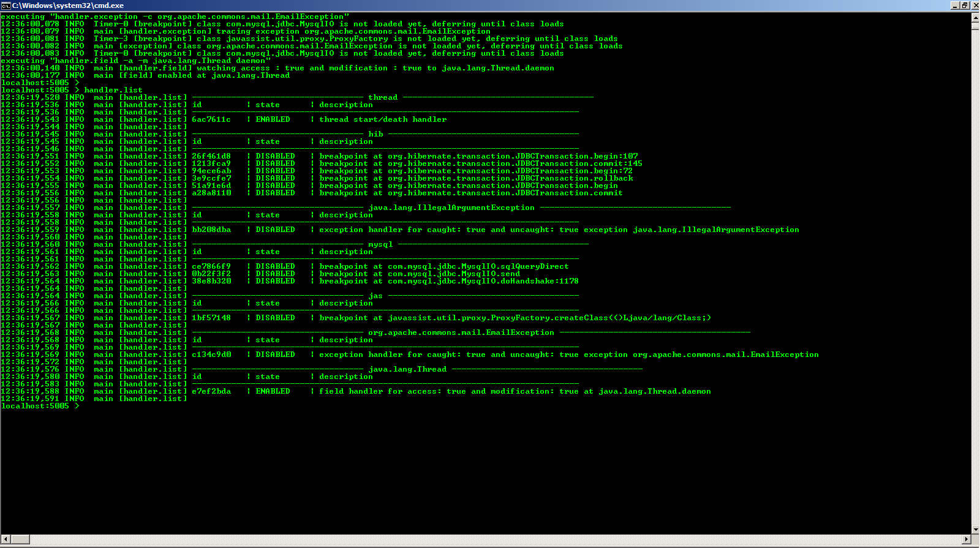Click MysqlIO.sqlQueryDirect breakpoint description
980x548 pixels.
click(x=444, y=266)
